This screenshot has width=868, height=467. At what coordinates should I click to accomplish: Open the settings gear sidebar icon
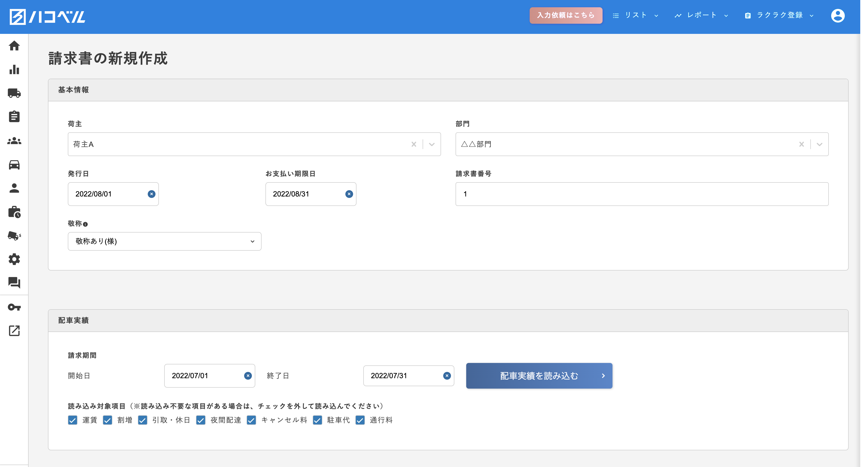coord(14,259)
